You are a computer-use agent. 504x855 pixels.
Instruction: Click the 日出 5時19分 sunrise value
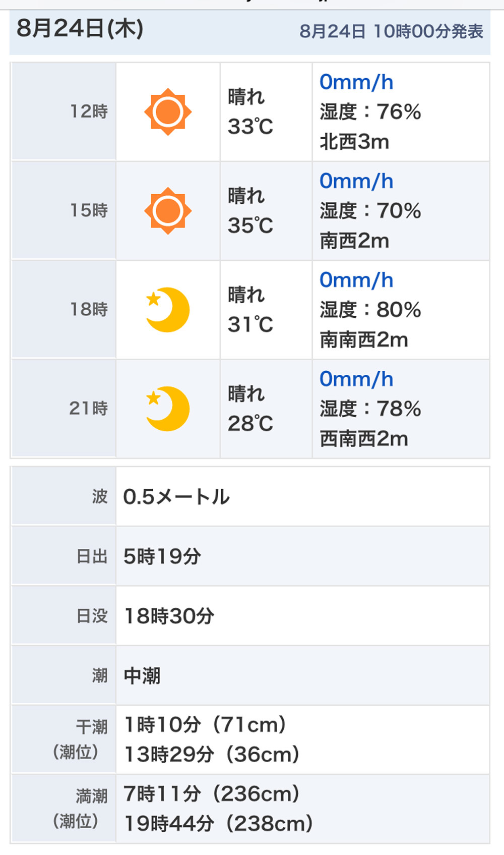[x=162, y=556]
